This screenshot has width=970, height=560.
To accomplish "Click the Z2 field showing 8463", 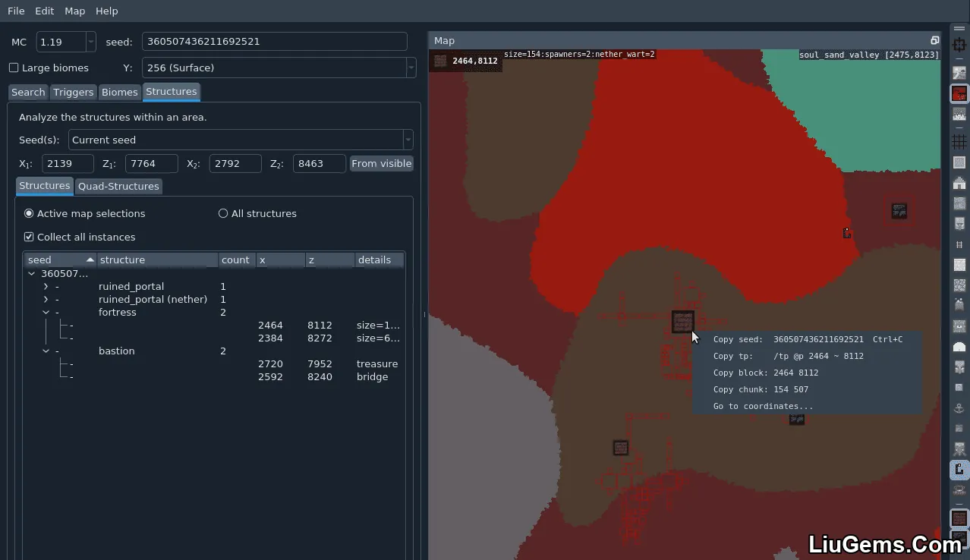I will click(x=319, y=163).
